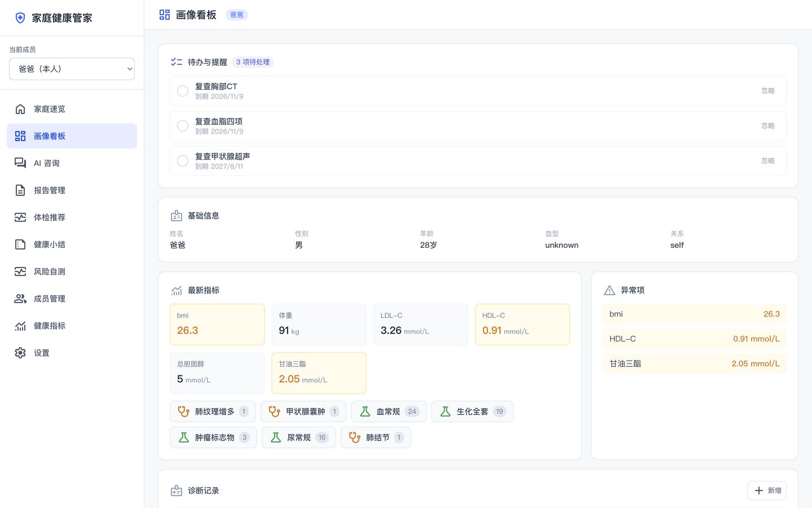Ignore the 复查胸部CT reminder
This screenshot has height=508, width=812.
pos(768,91)
